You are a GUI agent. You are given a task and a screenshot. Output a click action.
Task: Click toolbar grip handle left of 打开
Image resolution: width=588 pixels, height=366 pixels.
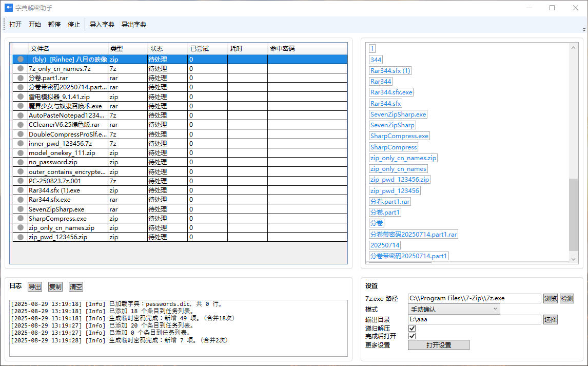pyautogui.click(x=4, y=24)
